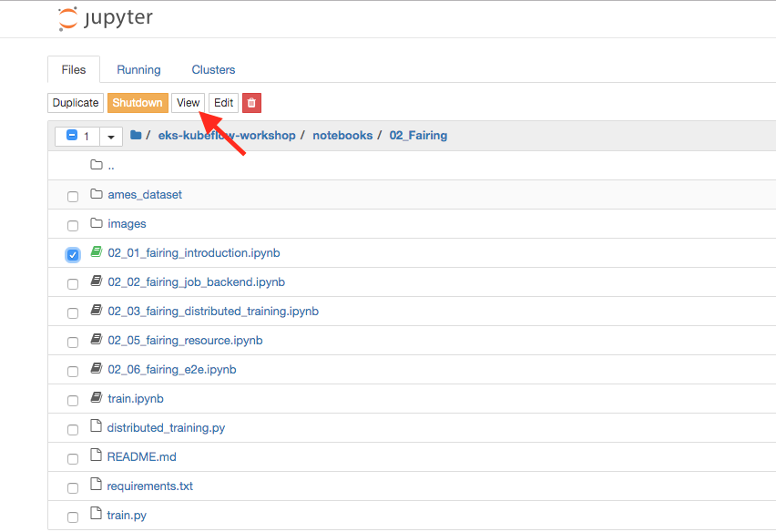Click the root folder icon in breadcrumb

pyautogui.click(x=136, y=136)
